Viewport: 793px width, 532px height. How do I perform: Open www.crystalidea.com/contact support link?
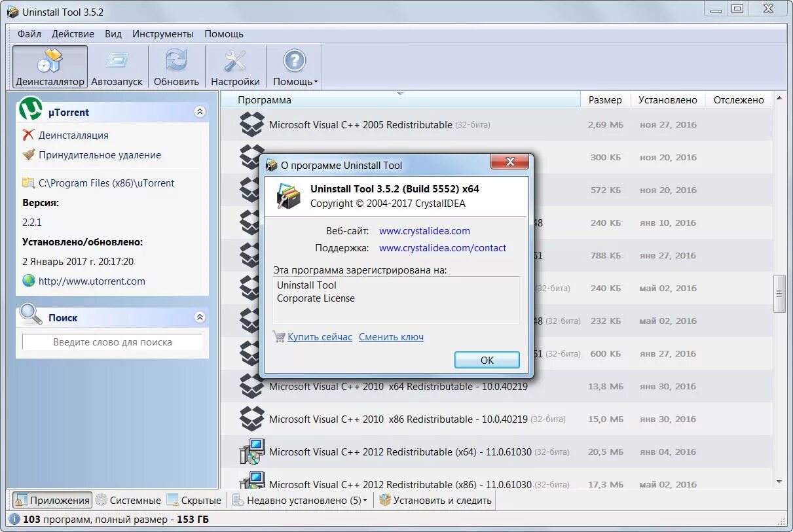[x=443, y=248]
